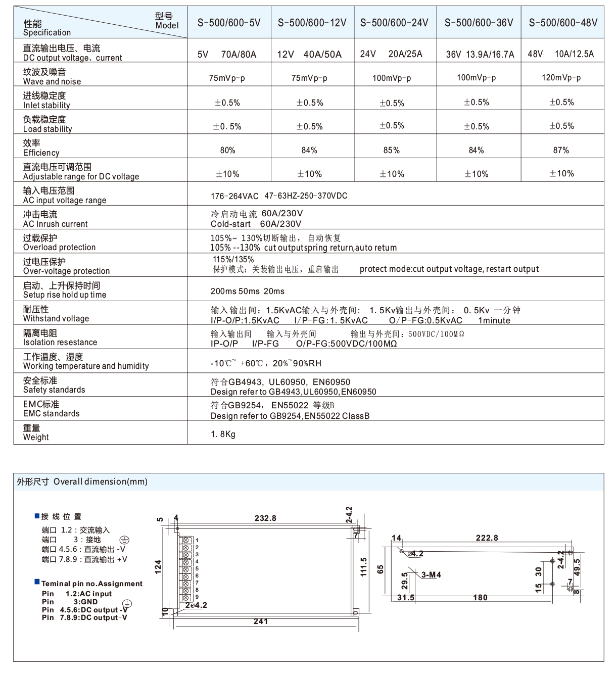Screen dimensions: 616x675
Task: Select the S-500/600-5V column header
Action: tap(228, 22)
